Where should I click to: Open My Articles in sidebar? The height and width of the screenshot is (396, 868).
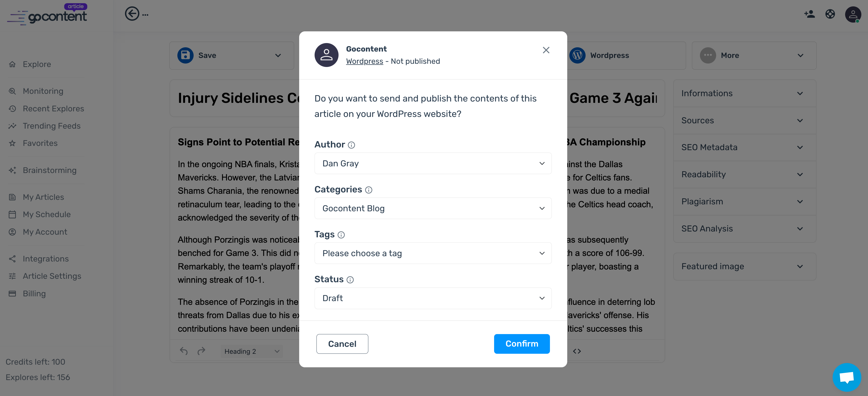[43, 197]
